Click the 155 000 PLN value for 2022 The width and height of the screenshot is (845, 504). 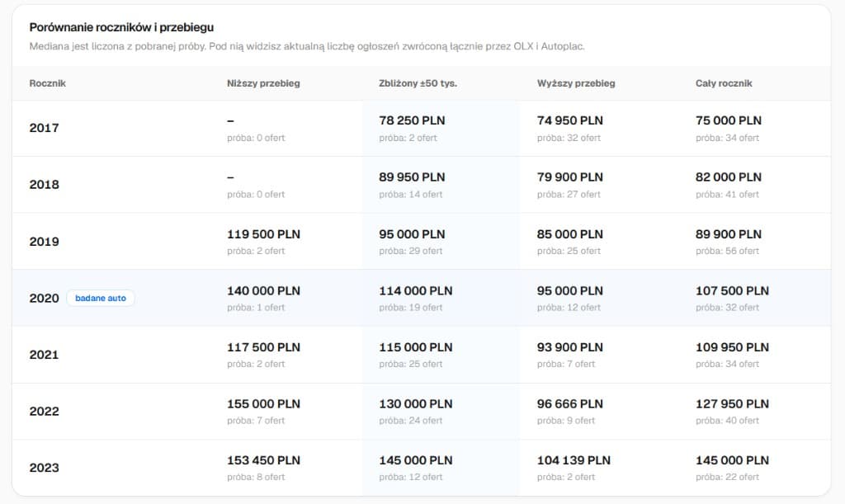point(263,404)
